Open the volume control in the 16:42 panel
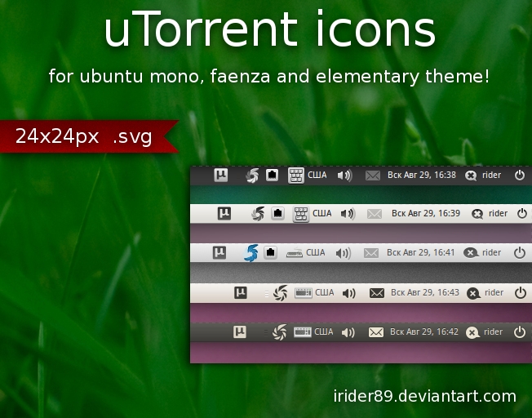532x418 pixels. click(348, 332)
